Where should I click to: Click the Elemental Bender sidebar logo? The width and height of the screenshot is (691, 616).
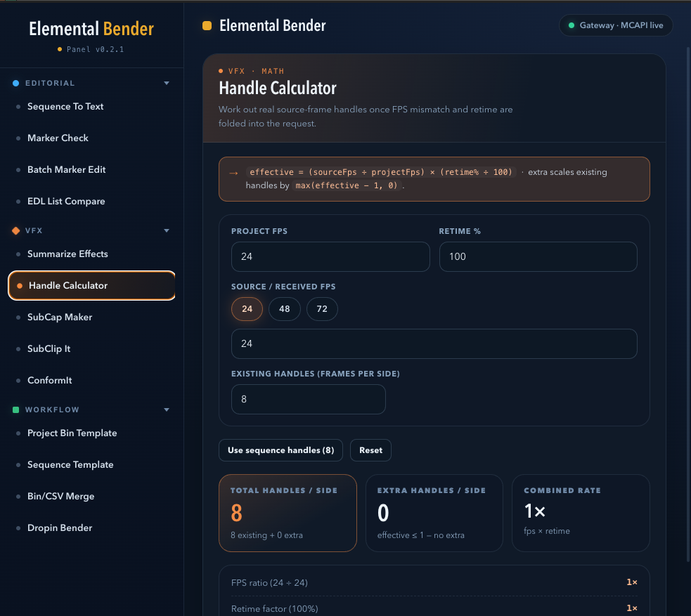coord(91,29)
